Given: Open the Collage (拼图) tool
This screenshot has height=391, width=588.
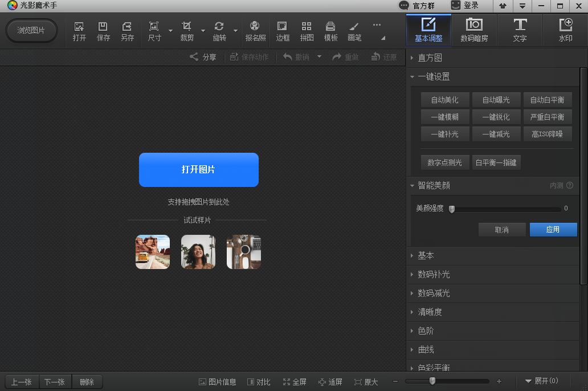Looking at the screenshot, I should pos(307,31).
